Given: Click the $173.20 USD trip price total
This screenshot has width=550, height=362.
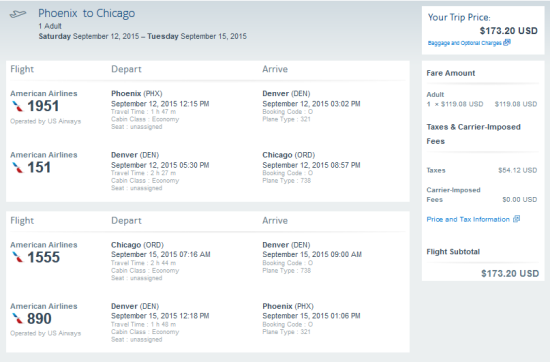Looking at the screenshot, I should click(509, 31).
